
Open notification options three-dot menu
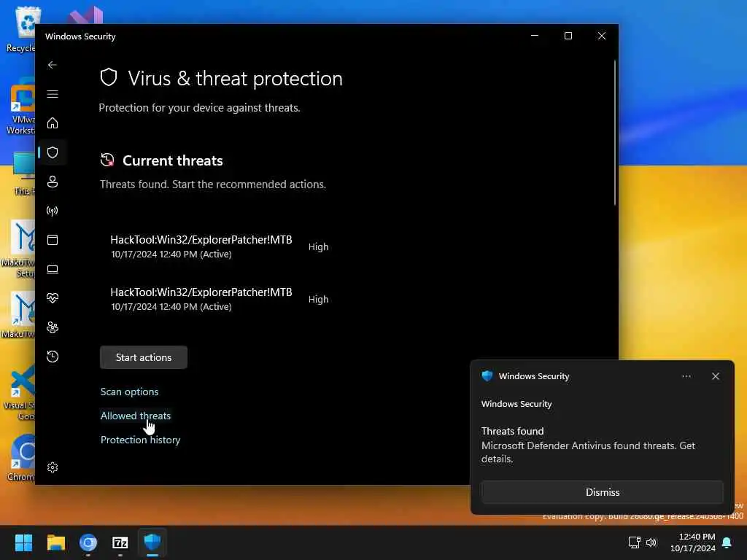point(686,376)
